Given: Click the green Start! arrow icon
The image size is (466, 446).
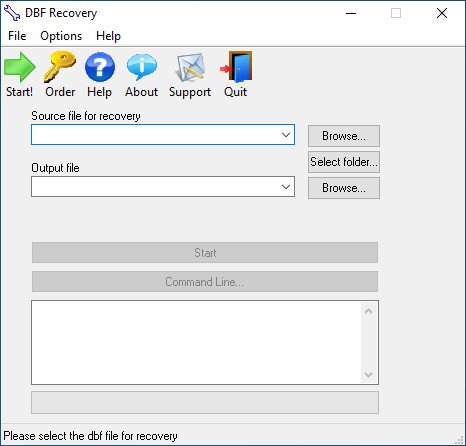Looking at the screenshot, I should coord(20,67).
